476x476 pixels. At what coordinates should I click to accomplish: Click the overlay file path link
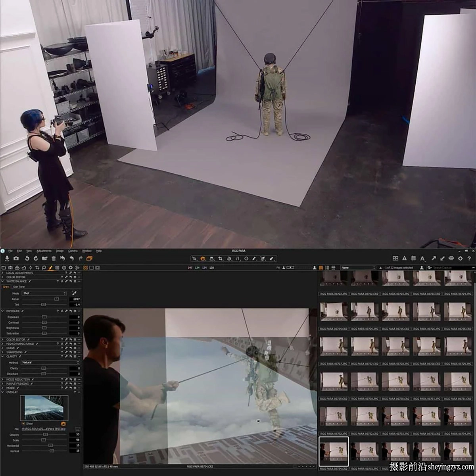44,429
